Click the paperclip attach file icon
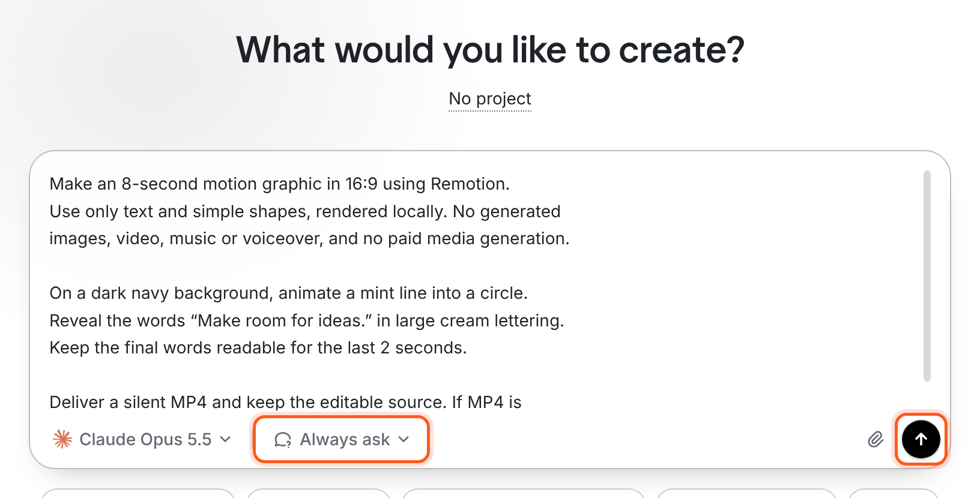 pyautogui.click(x=876, y=440)
